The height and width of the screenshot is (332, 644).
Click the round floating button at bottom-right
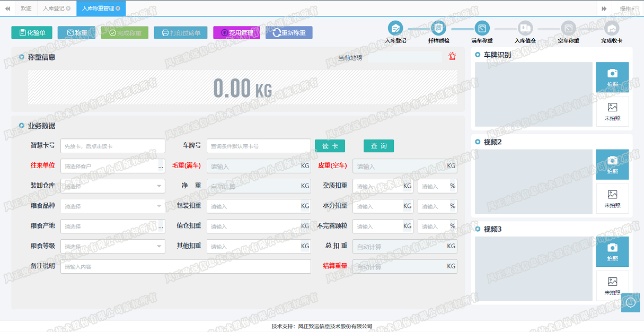coord(630,302)
